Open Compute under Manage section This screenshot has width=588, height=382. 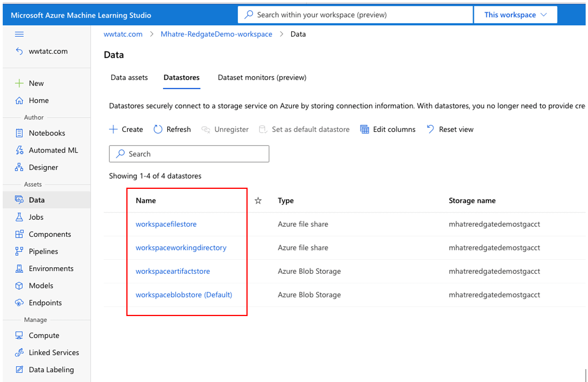(x=44, y=336)
